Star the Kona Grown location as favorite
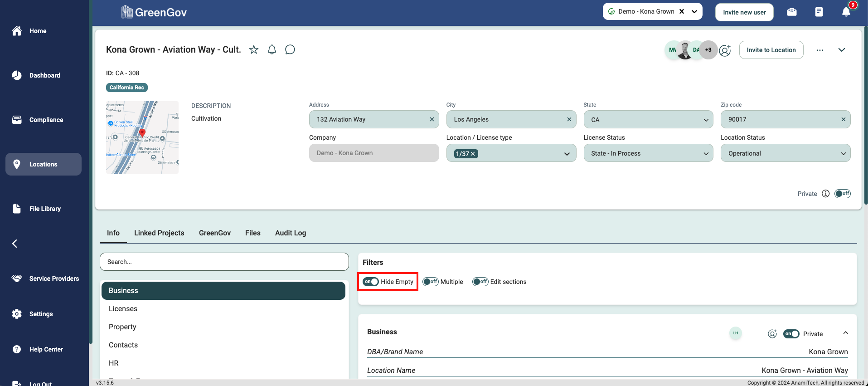The image size is (868, 386). [x=254, y=49]
